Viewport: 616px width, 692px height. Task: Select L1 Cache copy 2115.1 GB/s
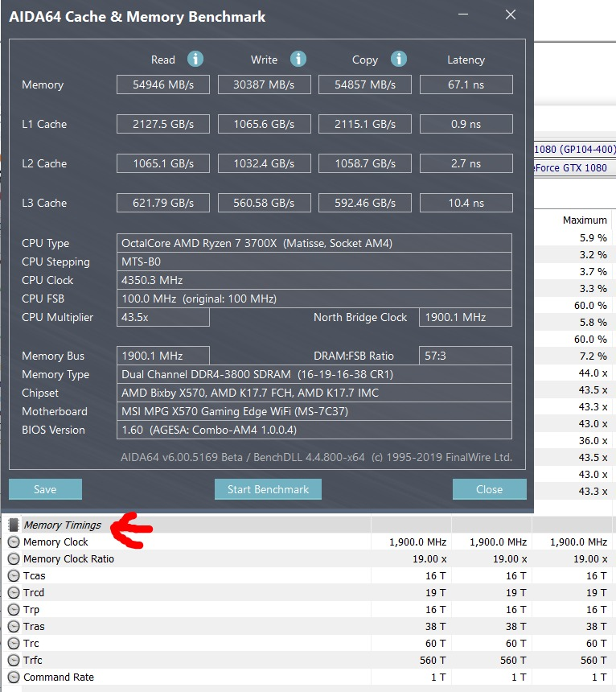(x=365, y=124)
